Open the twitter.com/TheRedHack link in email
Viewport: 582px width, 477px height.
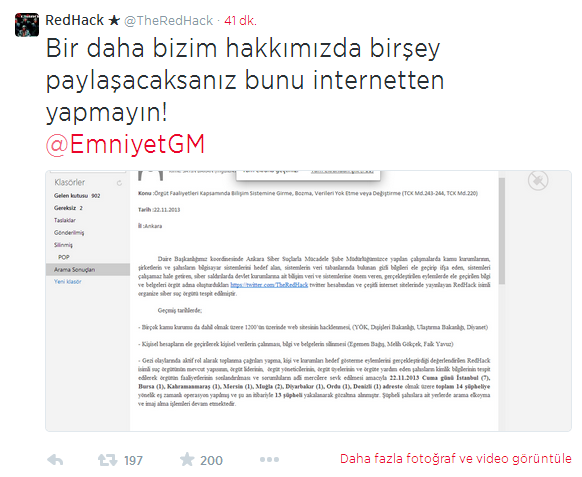click(269, 285)
